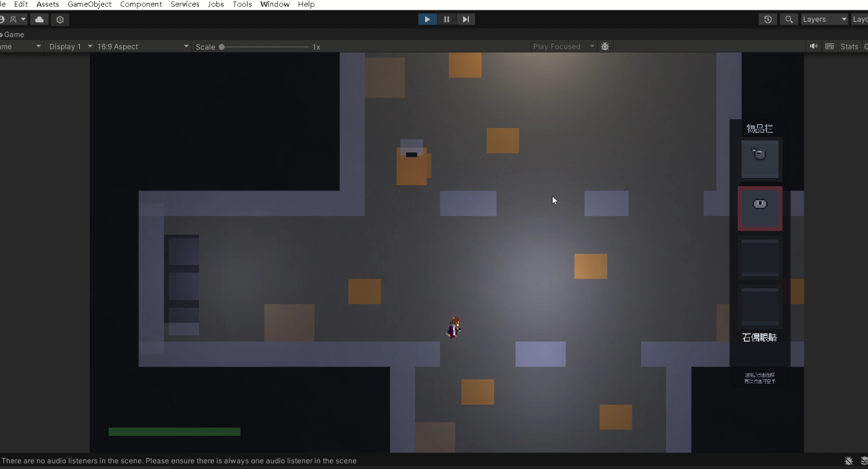The width and height of the screenshot is (868, 469).
Task: Toggle the Pause button
Action: click(446, 19)
